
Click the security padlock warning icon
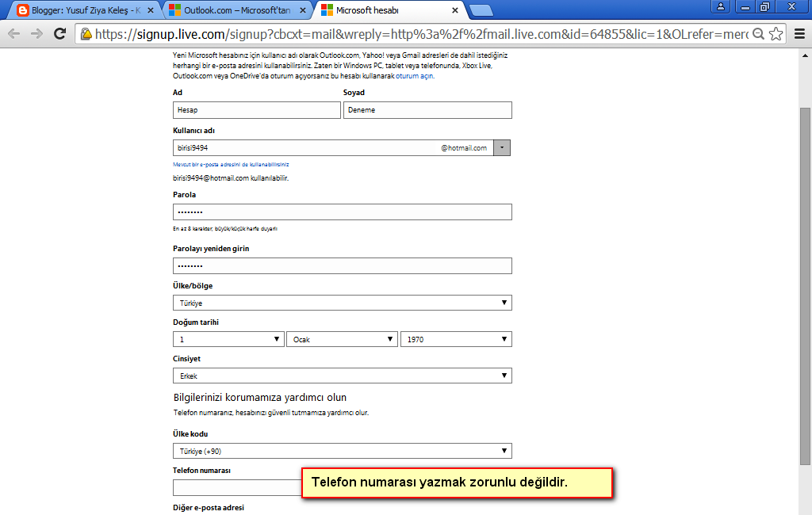[x=86, y=34]
